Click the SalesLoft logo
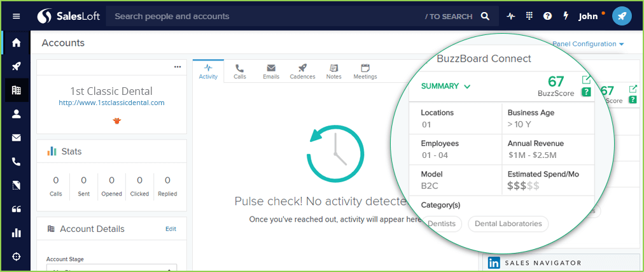The height and width of the screenshot is (272, 644). (x=69, y=17)
